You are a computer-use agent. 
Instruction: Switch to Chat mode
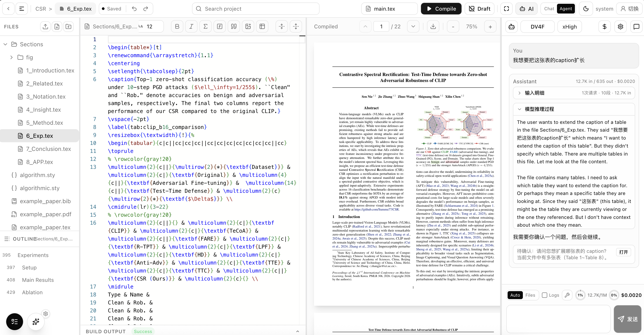coord(549,9)
